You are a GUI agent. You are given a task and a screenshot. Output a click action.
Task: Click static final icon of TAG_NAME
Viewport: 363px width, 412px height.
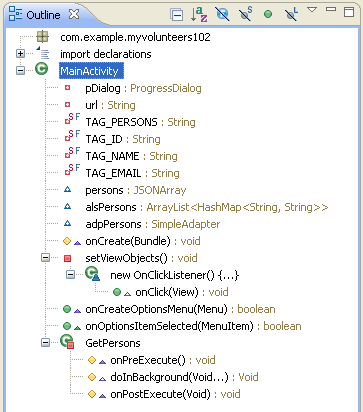[x=72, y=153]
